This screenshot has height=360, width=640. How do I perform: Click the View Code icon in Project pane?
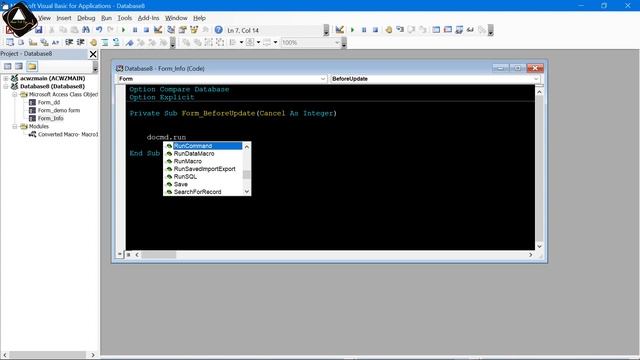[x=7, y=66]
